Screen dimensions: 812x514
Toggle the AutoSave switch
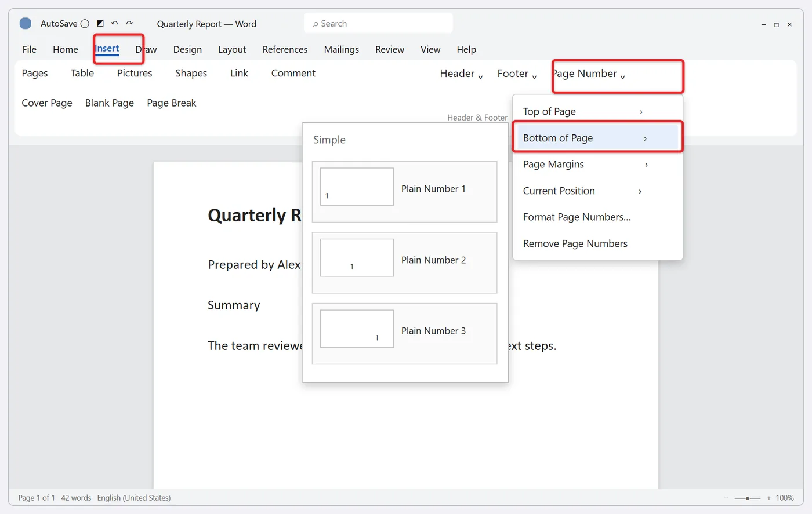85,24
